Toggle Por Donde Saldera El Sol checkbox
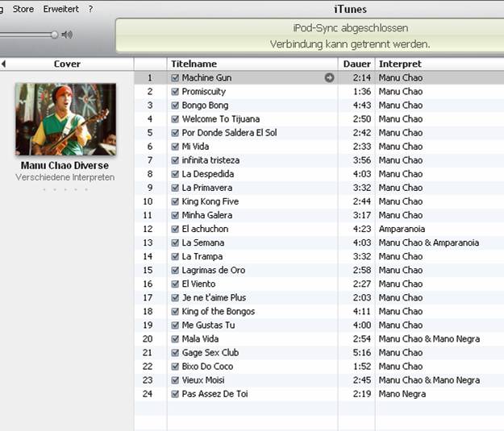This screenshot has width=504, height=431. pos(175,133)
